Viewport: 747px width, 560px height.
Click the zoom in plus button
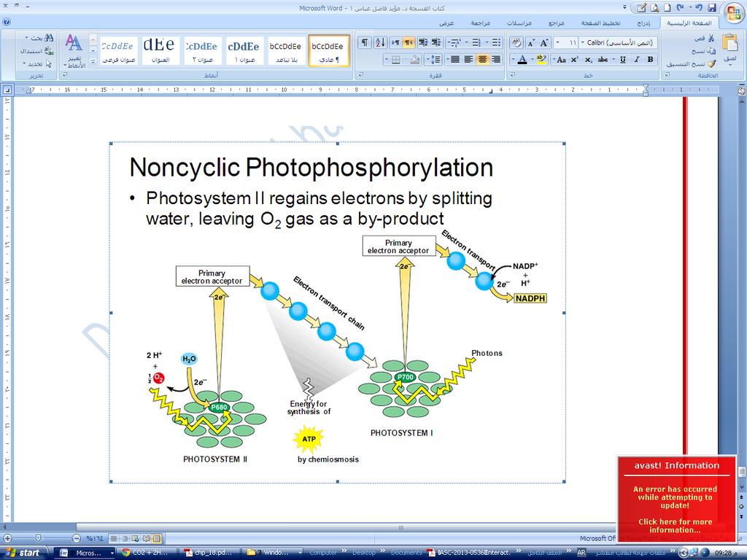point(7,538)
